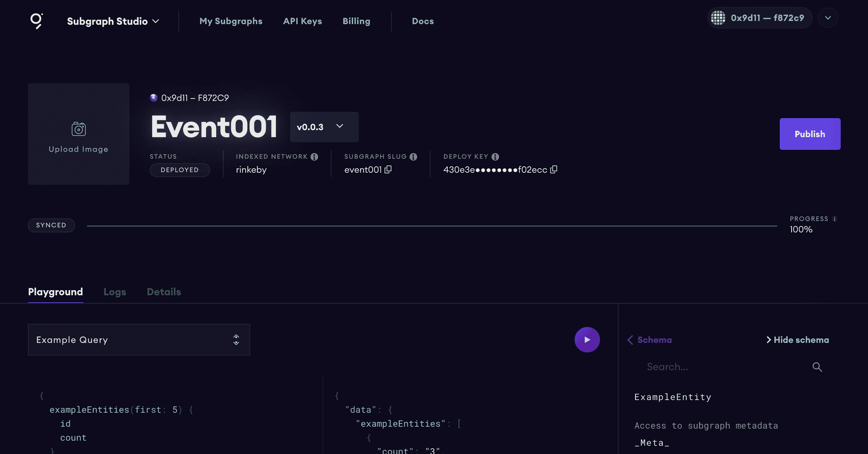This screenshot has height=454, width=868.
Task: Click the schema search magnifier icon
Action: 817,367
